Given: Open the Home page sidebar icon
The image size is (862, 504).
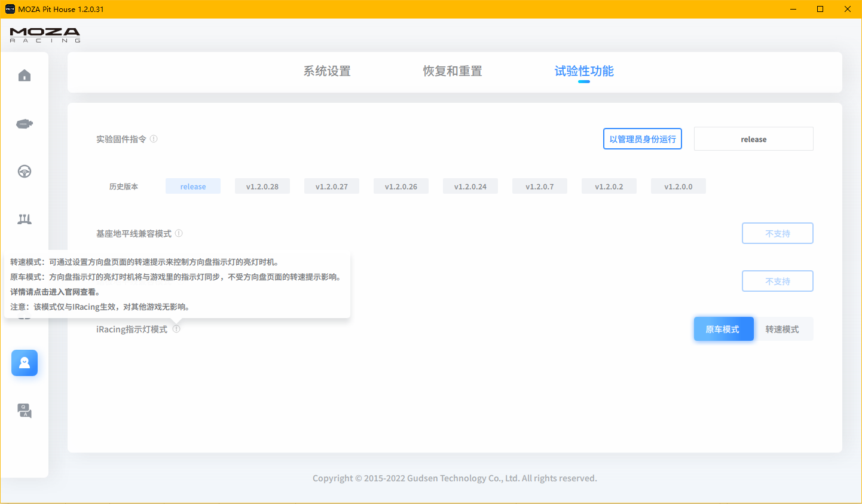Looking at the screenshot, I should point(25,75).
